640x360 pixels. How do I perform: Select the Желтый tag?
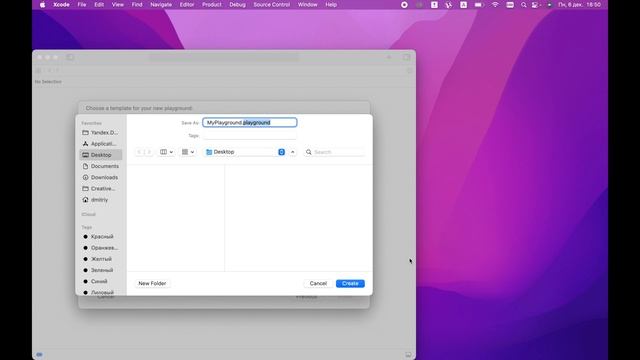coord(100,259)
